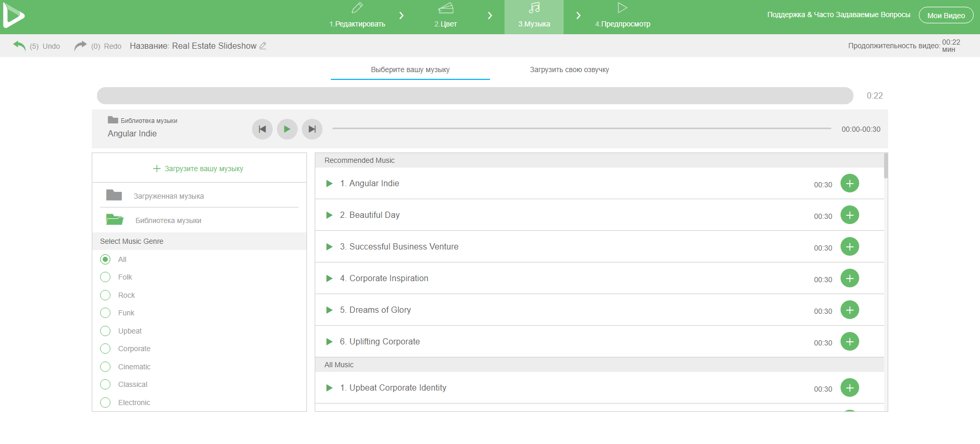Go to the 4.Предпросмотр step

click(622, 16)
